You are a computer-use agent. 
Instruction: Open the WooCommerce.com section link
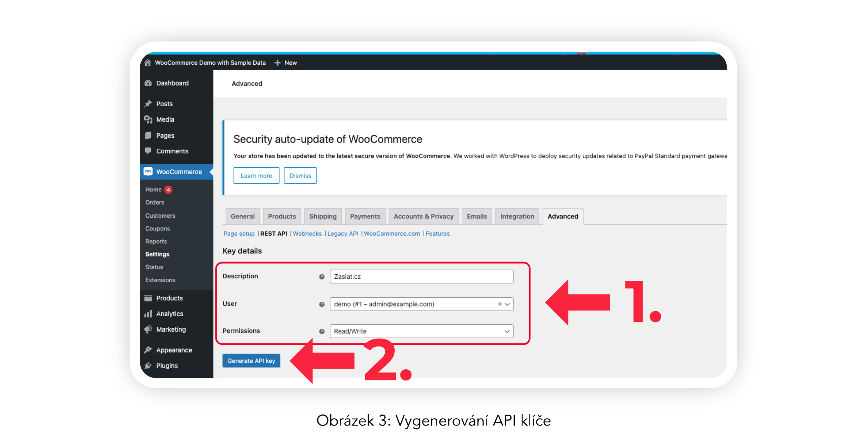(x=392, y=234)
